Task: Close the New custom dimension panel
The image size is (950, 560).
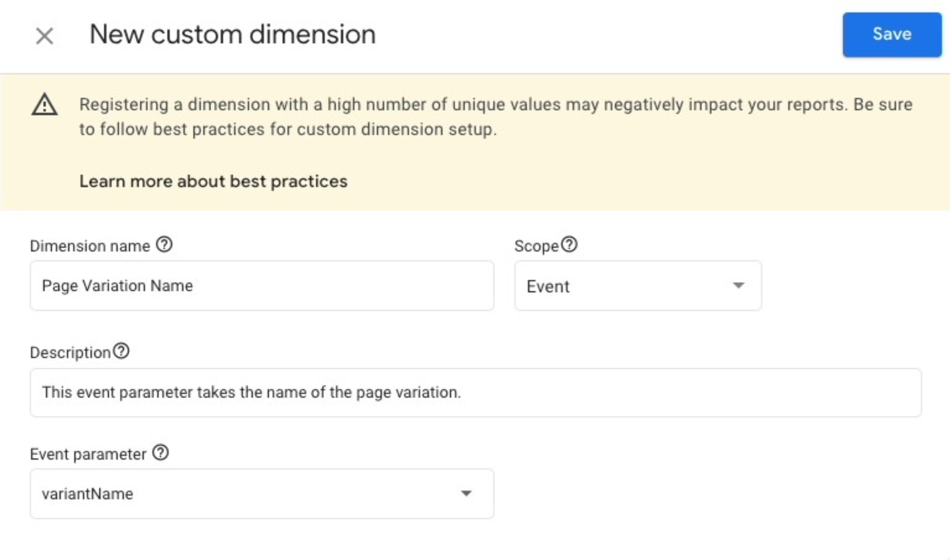Action: tap(44, 36)
